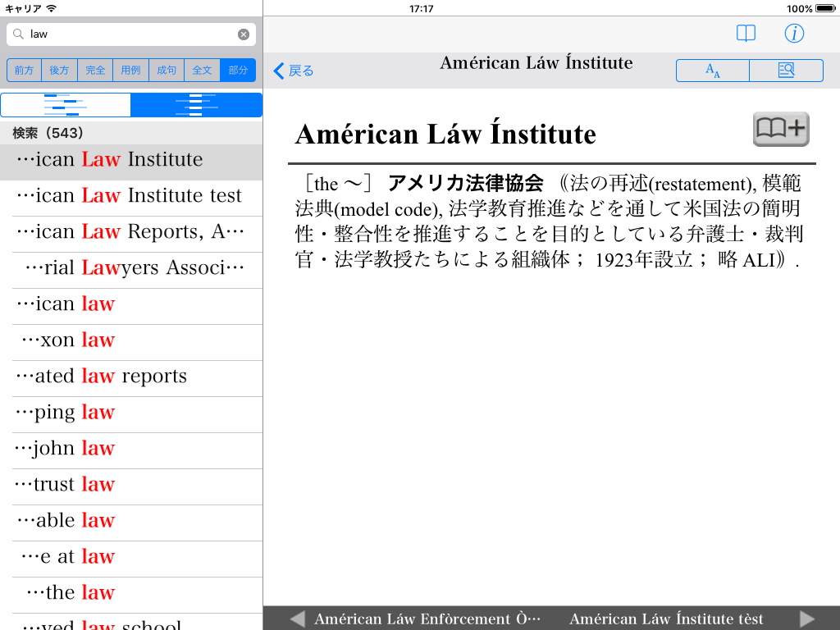The image size is (840, 630).
Task: Switch to center-aligned list view
Action: pos(196,105)
